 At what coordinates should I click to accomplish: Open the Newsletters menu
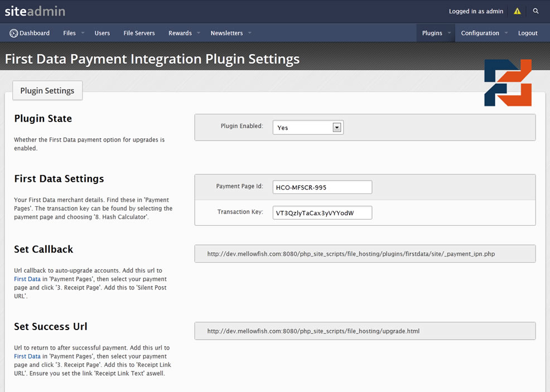pyautogui.click(x=226, y=33)
